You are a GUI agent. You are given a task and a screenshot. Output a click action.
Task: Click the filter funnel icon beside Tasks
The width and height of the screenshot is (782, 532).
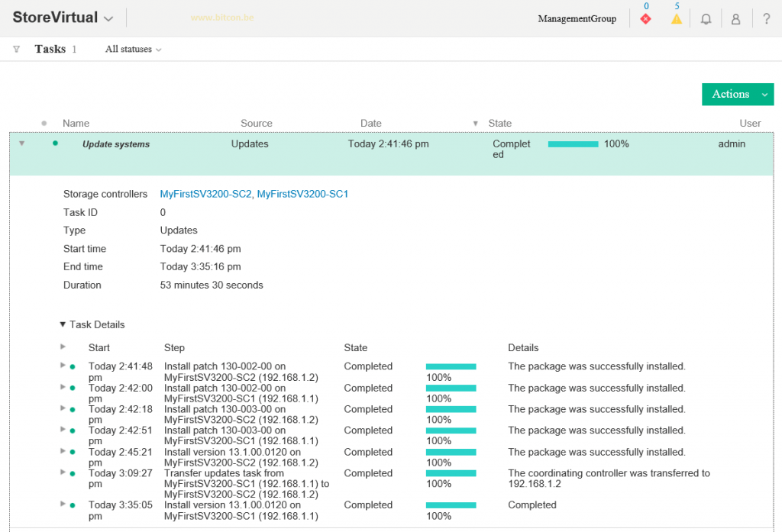tap(17, 49)
